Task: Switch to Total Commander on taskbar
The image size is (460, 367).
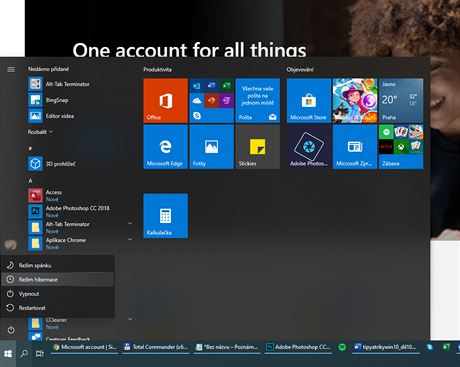Action: (x=155, y=347)
